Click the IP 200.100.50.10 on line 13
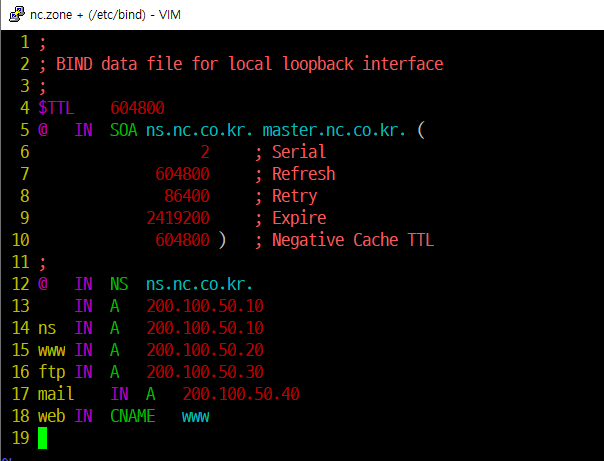 coord(205,306)
